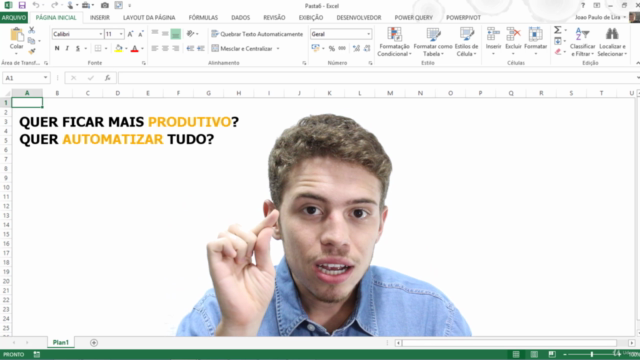Click the Save icon in quick access toolbar
The width and height of the screenshot is (640, 360).
pos(22,5)
